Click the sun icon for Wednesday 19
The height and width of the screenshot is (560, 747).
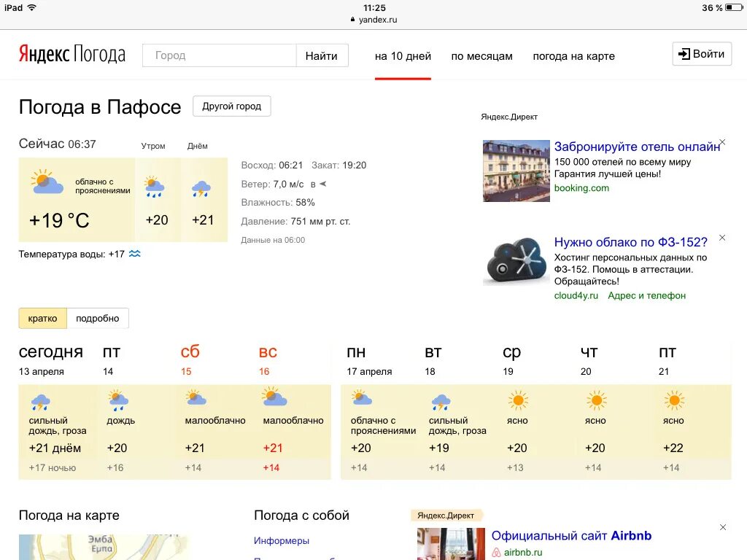(x=519, y=400)
